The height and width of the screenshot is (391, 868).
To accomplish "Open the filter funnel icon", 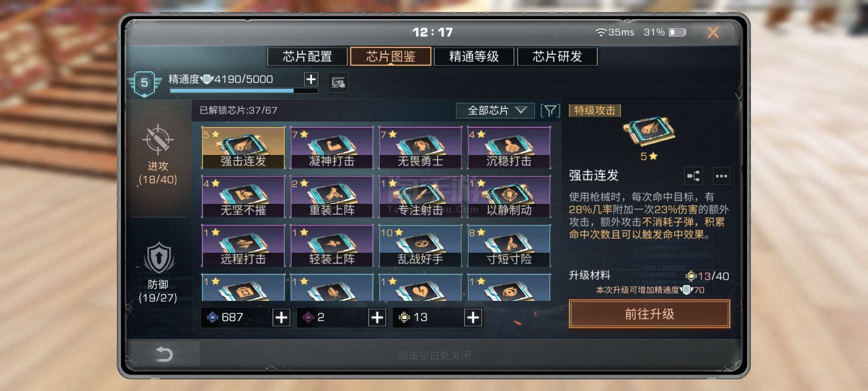I will tap(550, 111).
